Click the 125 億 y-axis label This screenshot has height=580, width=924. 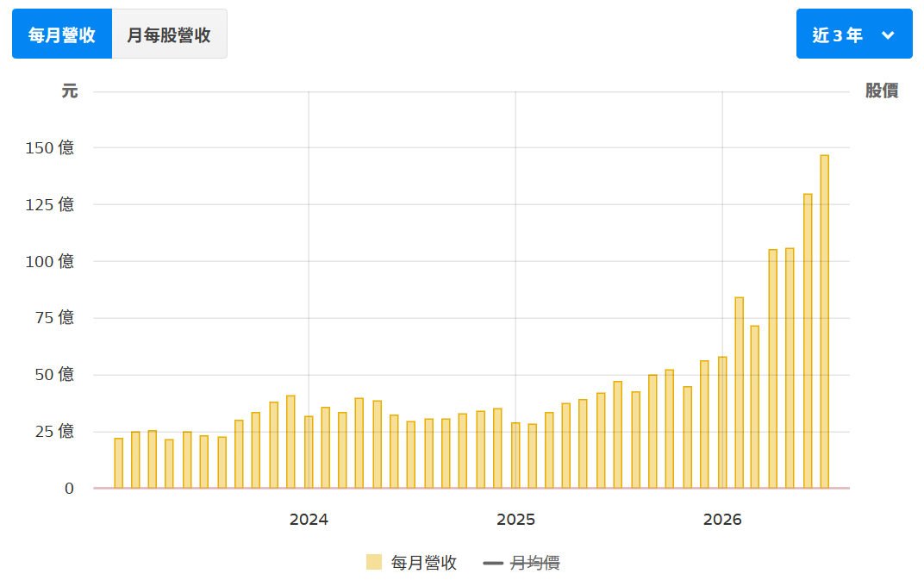click(x=49, y=204)
